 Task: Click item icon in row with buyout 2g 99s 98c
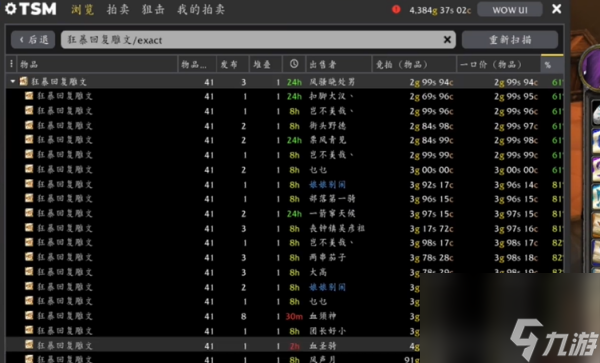(x=29, y=140)
